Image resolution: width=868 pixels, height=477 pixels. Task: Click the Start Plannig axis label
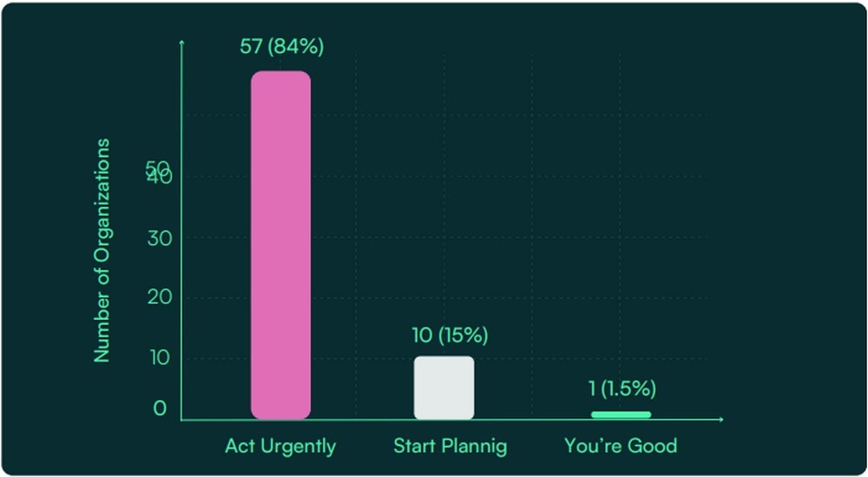point(450,446)
